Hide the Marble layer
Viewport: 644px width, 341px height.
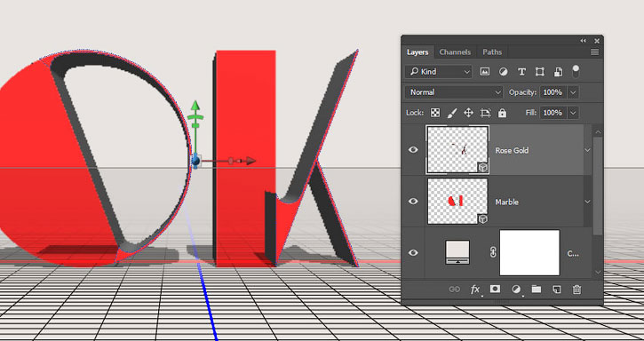click(x=413, y=202)
